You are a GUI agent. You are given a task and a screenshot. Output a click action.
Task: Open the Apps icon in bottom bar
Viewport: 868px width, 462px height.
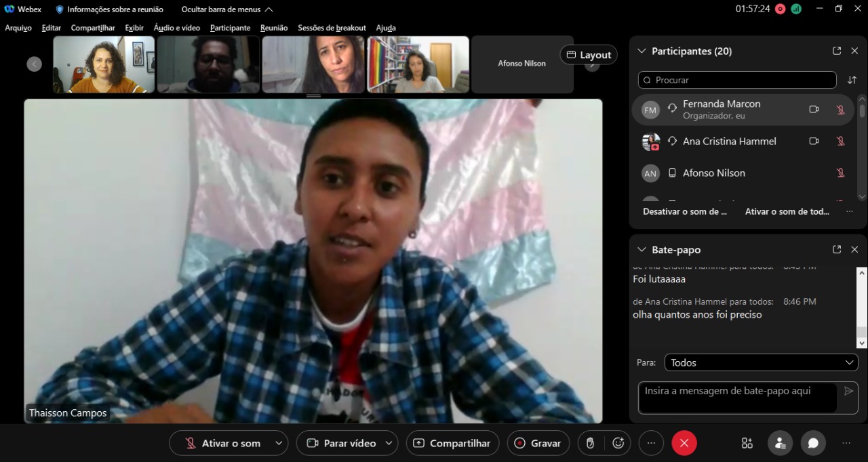click(x=747, y=443)
